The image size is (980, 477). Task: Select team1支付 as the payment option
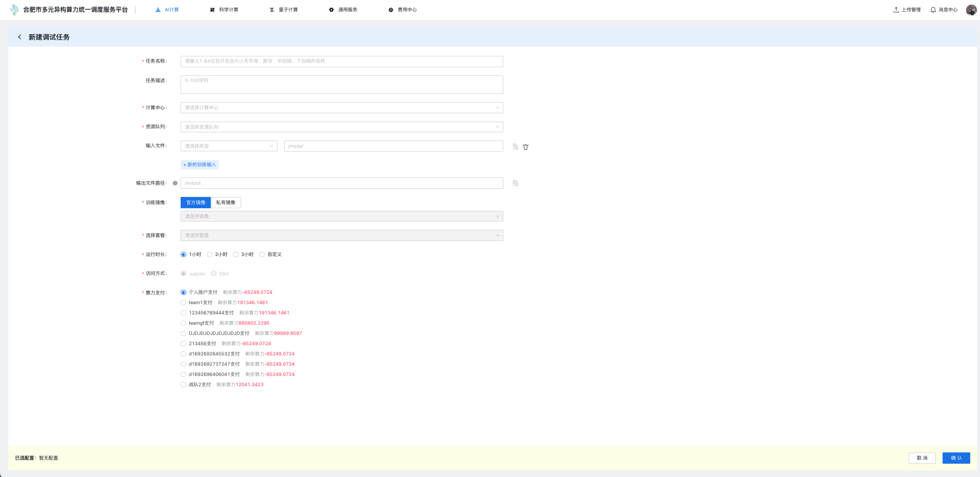click(x=184, y=303)
